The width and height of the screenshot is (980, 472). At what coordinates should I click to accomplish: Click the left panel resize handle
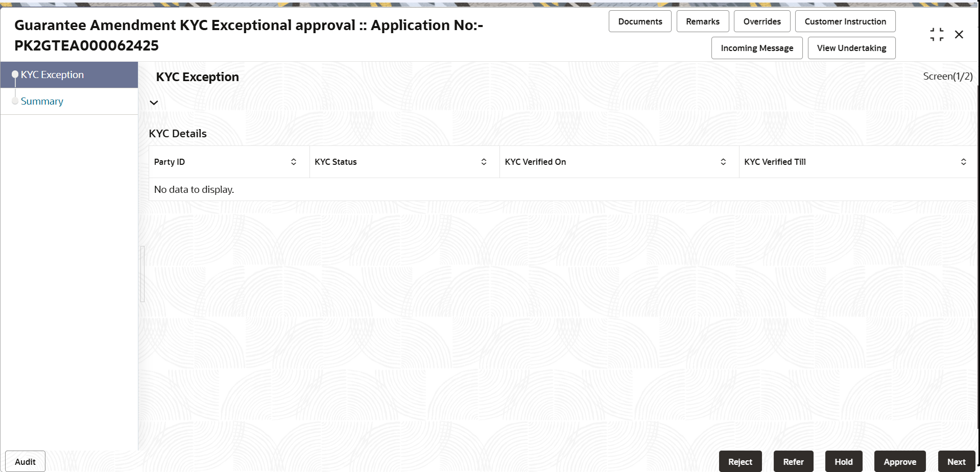click(x=141, y=274)
